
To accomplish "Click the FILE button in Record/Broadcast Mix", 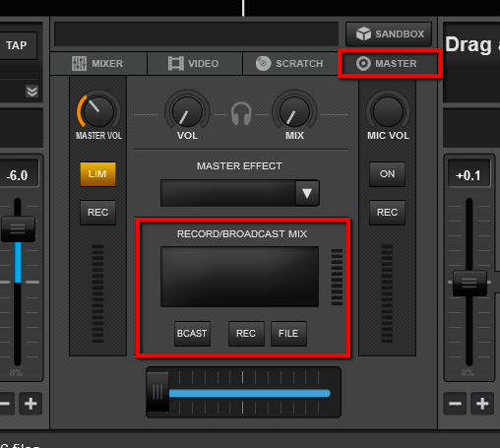I will coord(288,334).
